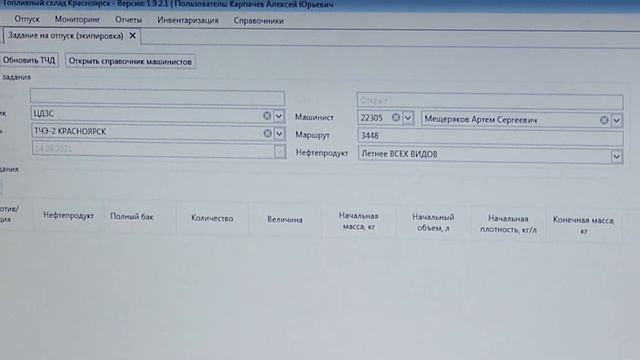Click Открыть справочник машинистов button
This screenshot has width=640, height=360.
130,61
